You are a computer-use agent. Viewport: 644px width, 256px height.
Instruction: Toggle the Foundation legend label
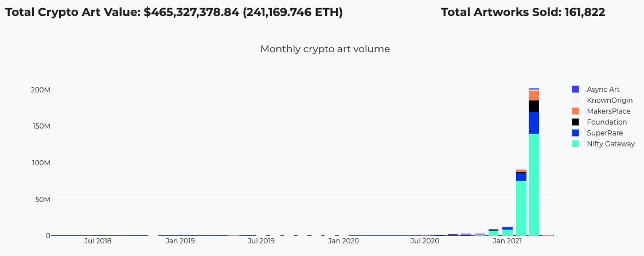click(607, 122)
